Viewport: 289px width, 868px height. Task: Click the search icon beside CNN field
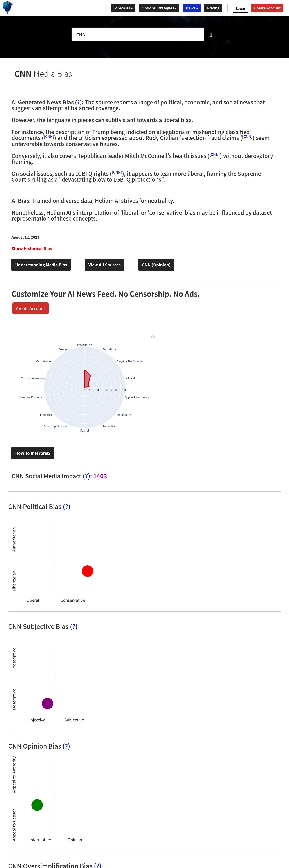pyautogui.click(x=211, y=35)
